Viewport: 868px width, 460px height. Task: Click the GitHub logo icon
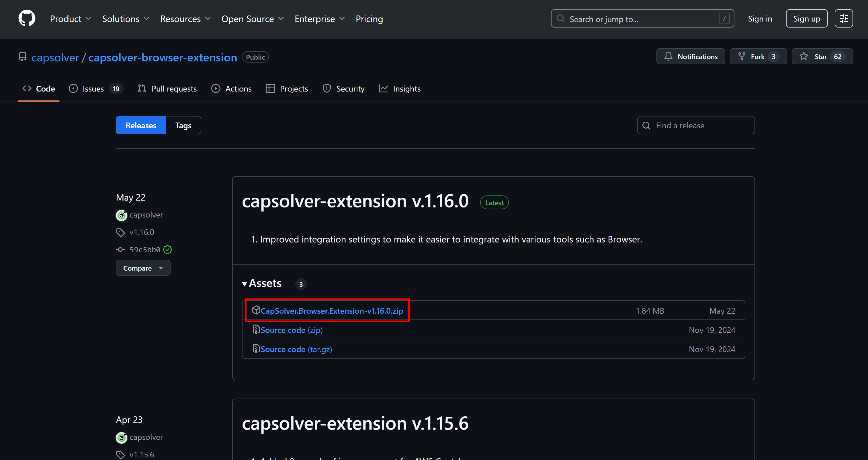coord(27,18)
